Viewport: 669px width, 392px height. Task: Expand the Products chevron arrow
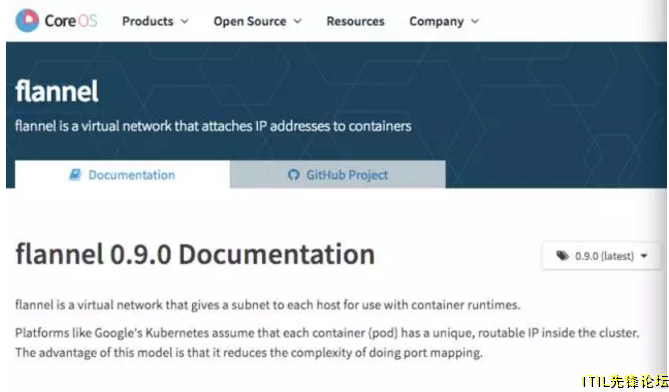click(x=184, y=21)
